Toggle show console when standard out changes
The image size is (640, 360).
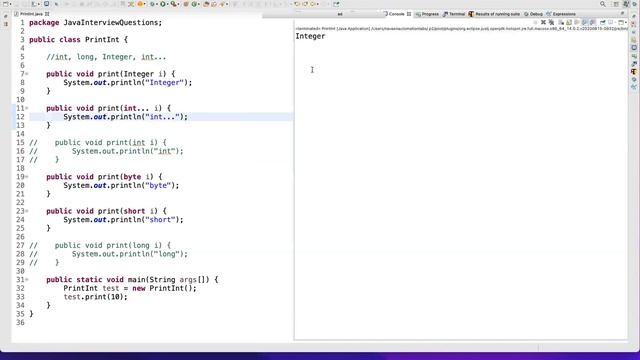(x=584, y=22)
